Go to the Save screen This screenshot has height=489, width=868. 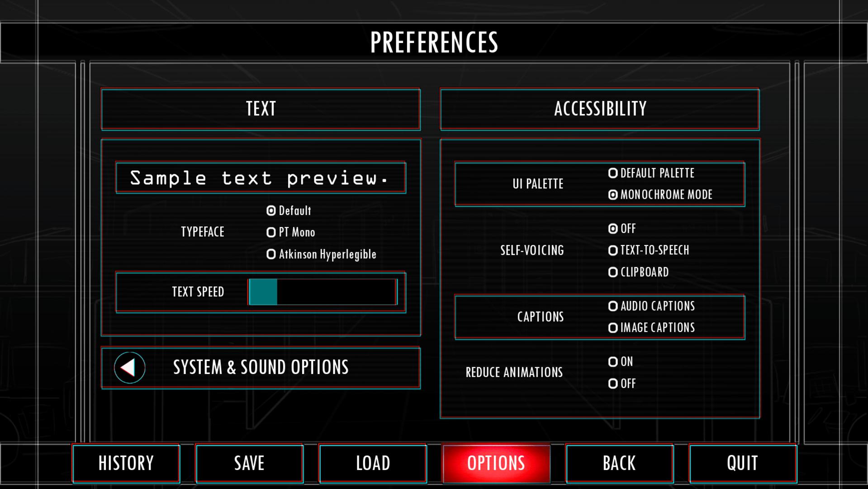[x=249, y=463]
